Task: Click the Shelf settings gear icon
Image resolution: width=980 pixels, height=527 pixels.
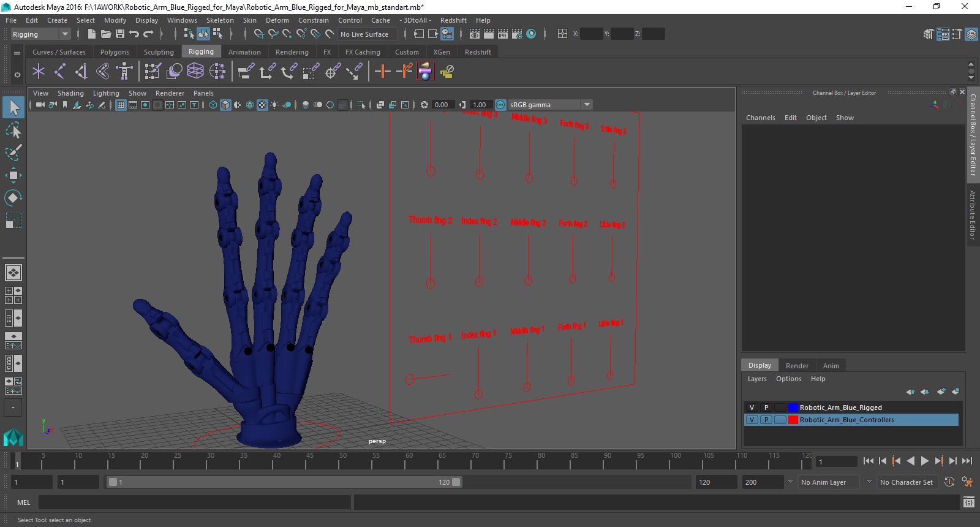Action: (17, 75)
